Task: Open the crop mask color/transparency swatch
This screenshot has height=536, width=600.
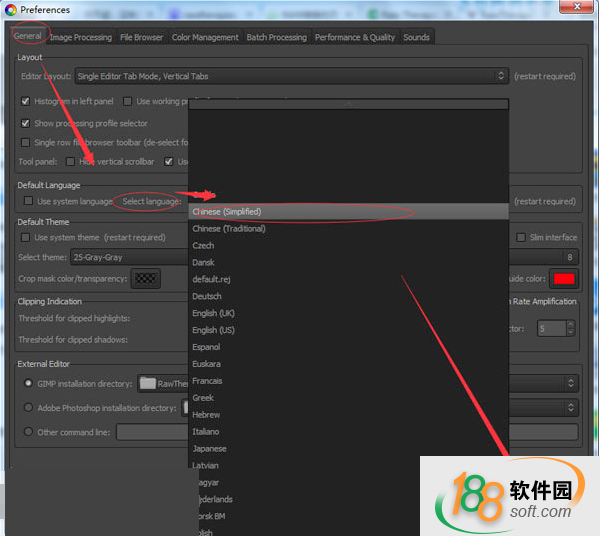Action: (147, 279)
